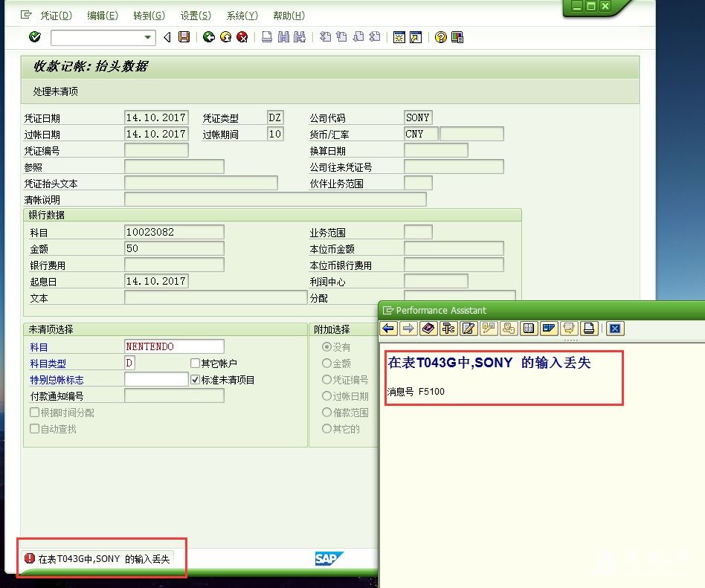This screenshot has height=588, width=705.
Task: Toggle the 根据时间分配 checkbox
Action: point(34,413)
